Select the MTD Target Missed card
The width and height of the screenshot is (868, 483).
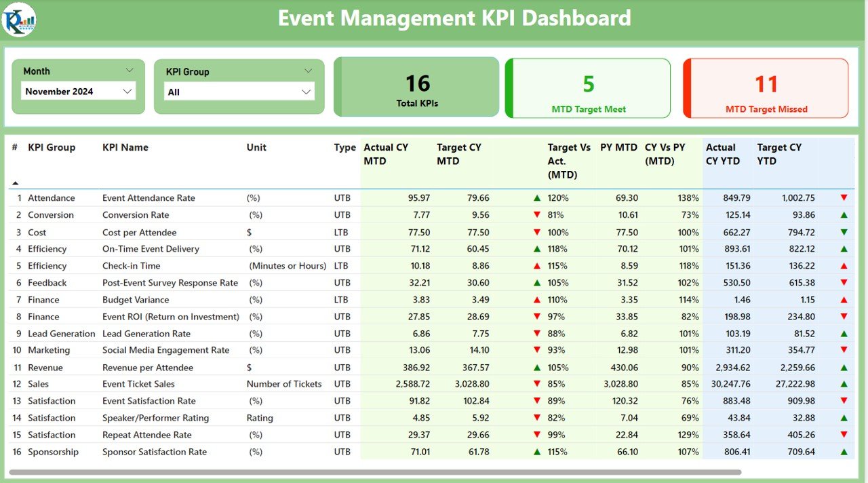(766, 88)
